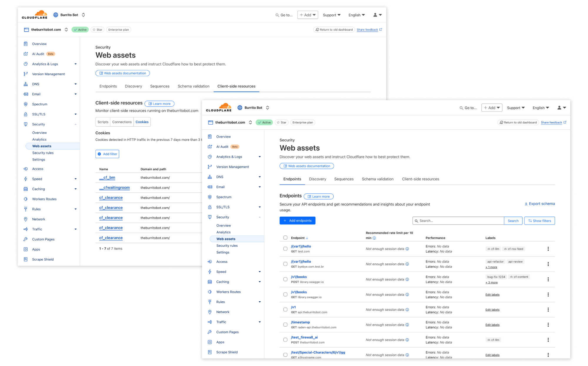Click the Apps icon in the front window

tap(210, 342)
